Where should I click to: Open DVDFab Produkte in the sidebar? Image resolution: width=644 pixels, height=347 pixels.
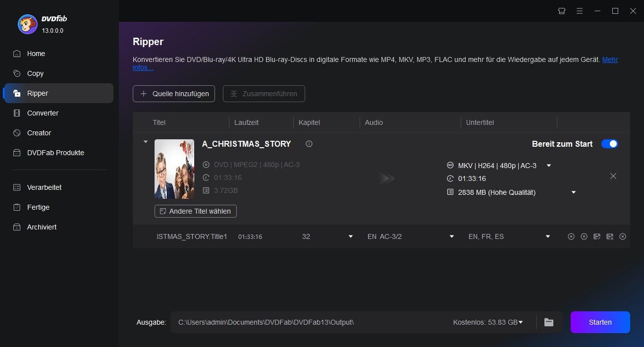(x=58, y=153)
